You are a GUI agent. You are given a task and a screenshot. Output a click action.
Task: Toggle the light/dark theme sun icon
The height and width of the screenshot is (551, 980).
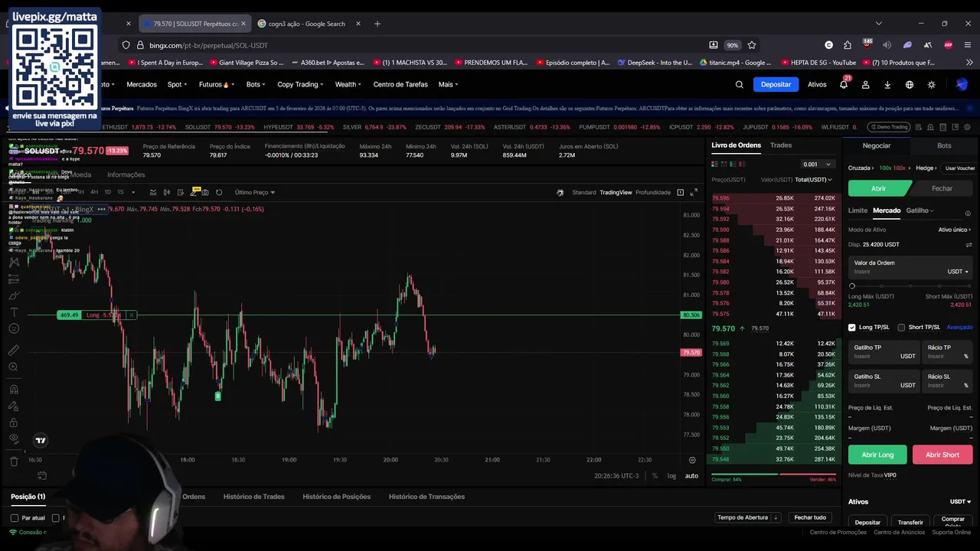coord(931,84)
